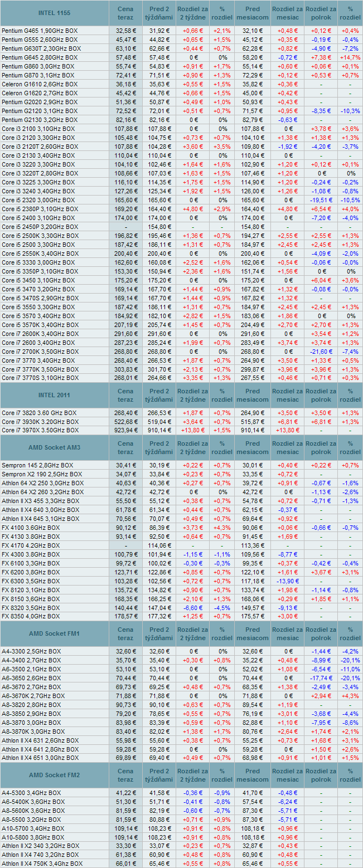The image size is (363, 868).
Task: Click the +13,80 € two-week difference for i7 3970X
Action: click(192, 431)
